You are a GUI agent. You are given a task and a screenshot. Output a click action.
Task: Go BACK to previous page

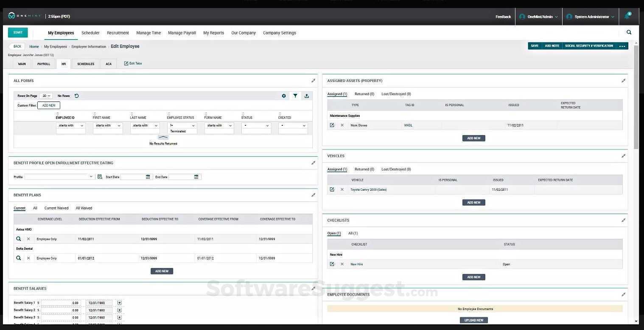17,46
